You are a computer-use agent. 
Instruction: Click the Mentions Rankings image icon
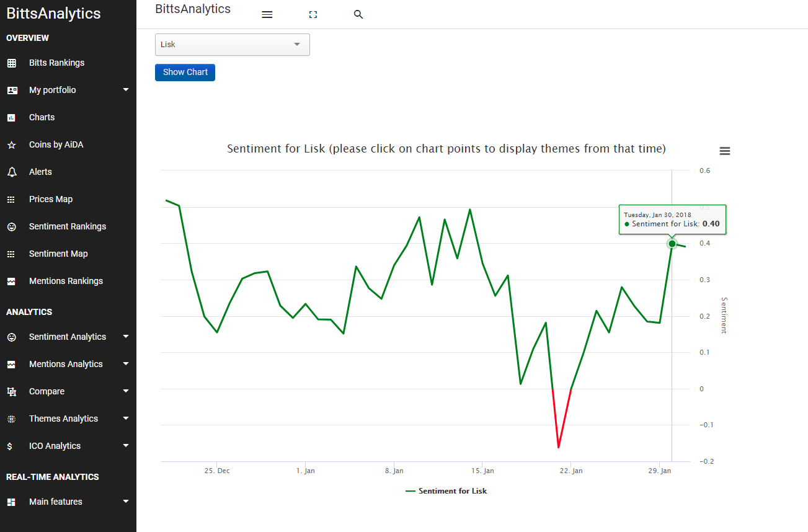click(x=11, y=282)
